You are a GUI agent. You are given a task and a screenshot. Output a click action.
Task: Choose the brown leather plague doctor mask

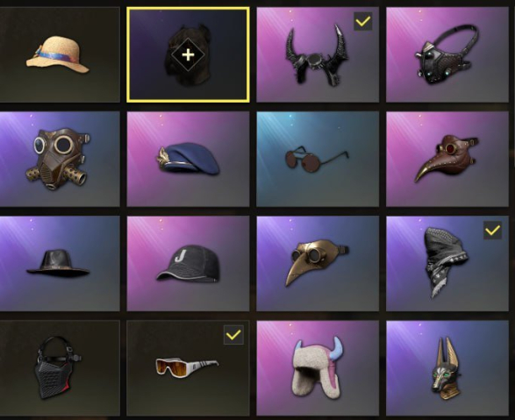pyautogui.click(x=447, y=159)
